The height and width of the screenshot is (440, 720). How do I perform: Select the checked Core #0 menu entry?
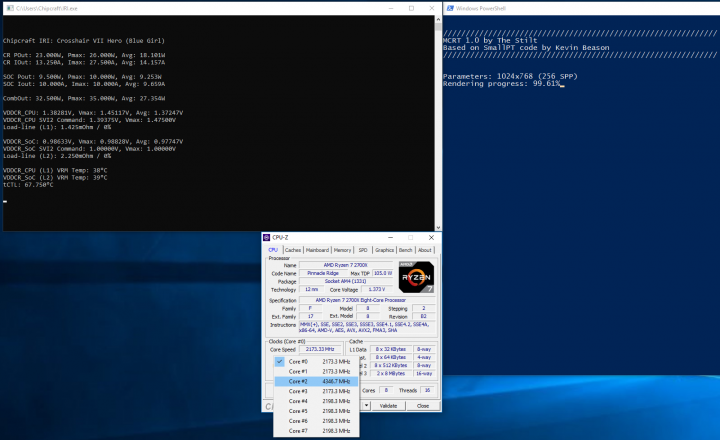point(316,361)
